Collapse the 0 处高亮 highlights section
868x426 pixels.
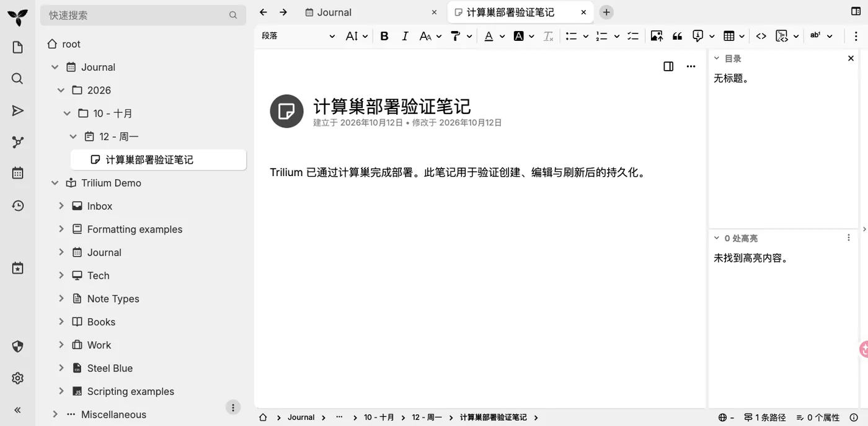717,238
